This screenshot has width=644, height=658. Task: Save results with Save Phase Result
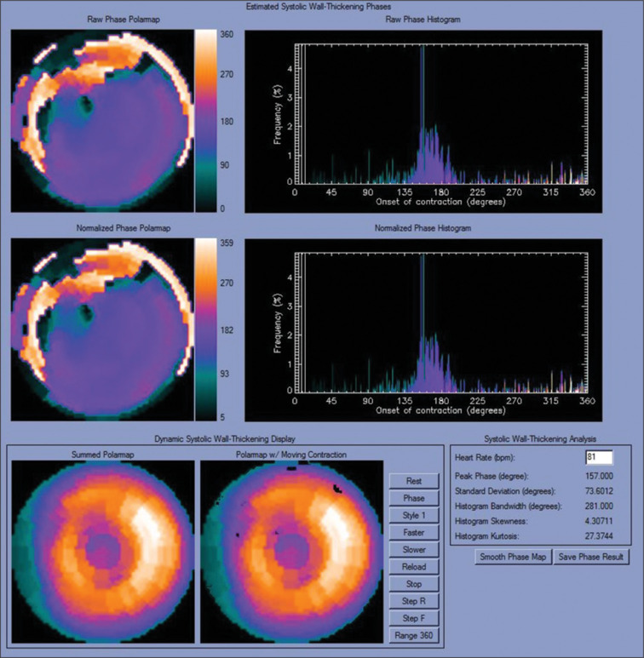[x=592, y=557]
